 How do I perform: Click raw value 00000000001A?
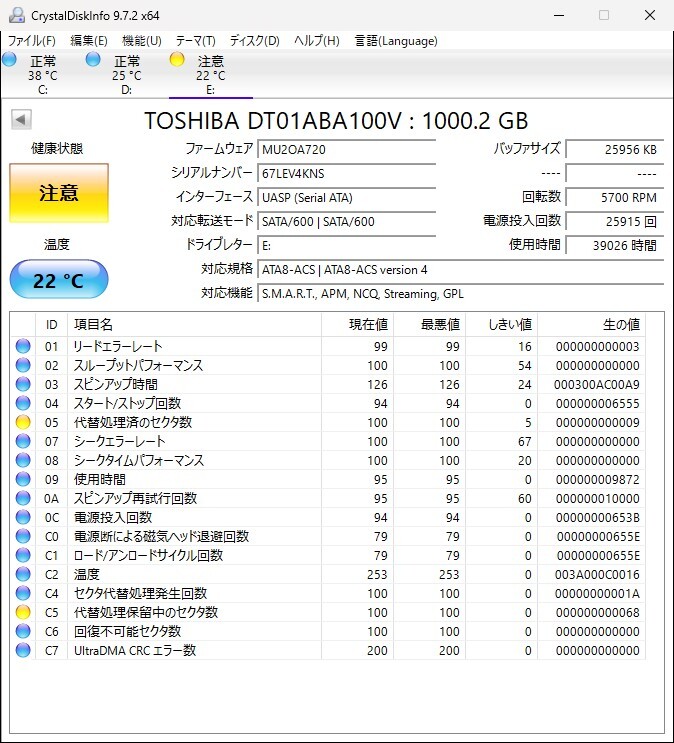coord(597,593)
